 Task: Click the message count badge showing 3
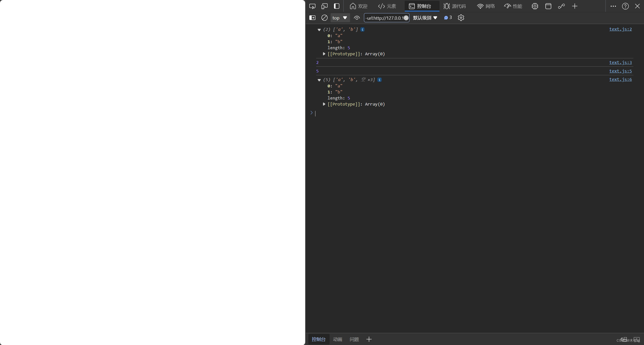pyautogui.click(x=448, y=18)
